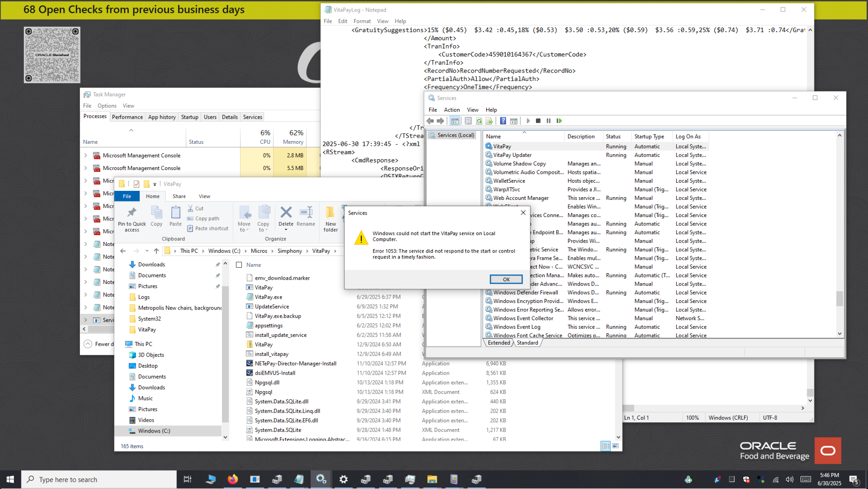Open the Startup tab in Task Manager
This screenshot has width=868, height=489.
(190, 117)
